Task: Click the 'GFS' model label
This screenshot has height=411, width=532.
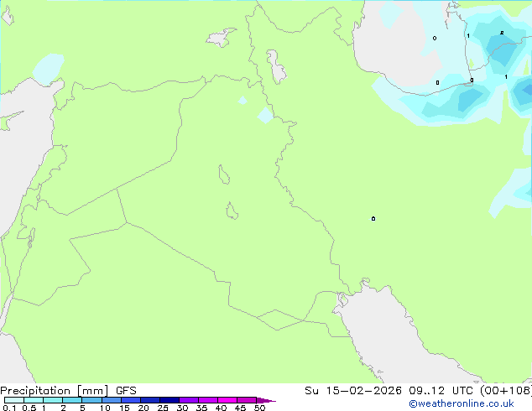Action: click(x=126, y=391)
